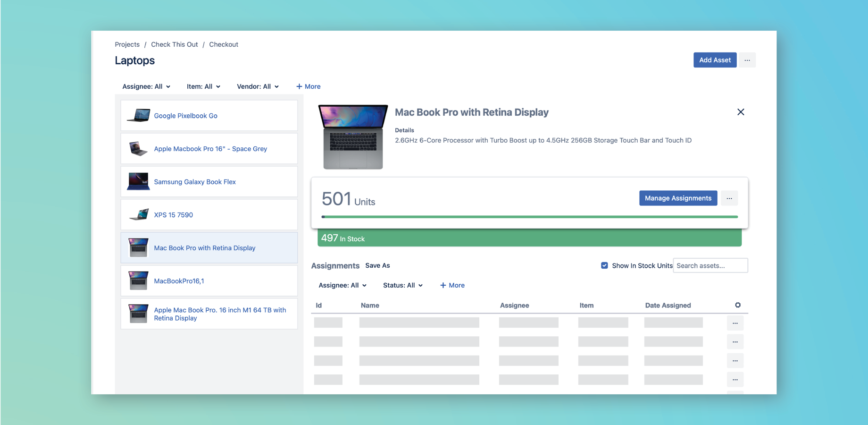Open the ellipsis menu on the first assignment row
Viewport: 868px width, 425px height.
tap(735, 323)
